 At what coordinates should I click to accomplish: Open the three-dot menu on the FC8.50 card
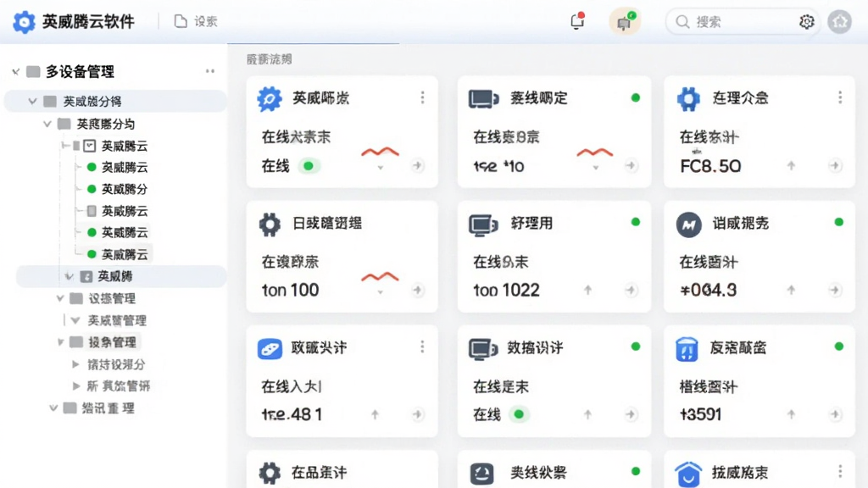coord(840,98)
